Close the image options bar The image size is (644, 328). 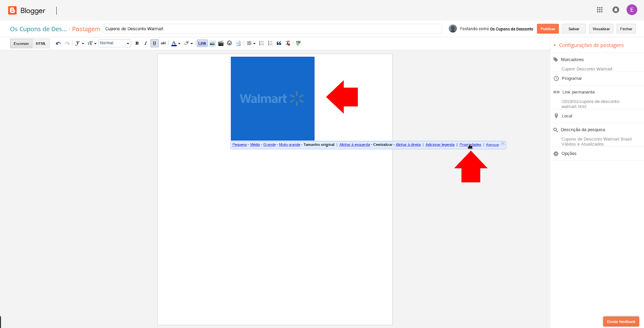pos(503,144)
